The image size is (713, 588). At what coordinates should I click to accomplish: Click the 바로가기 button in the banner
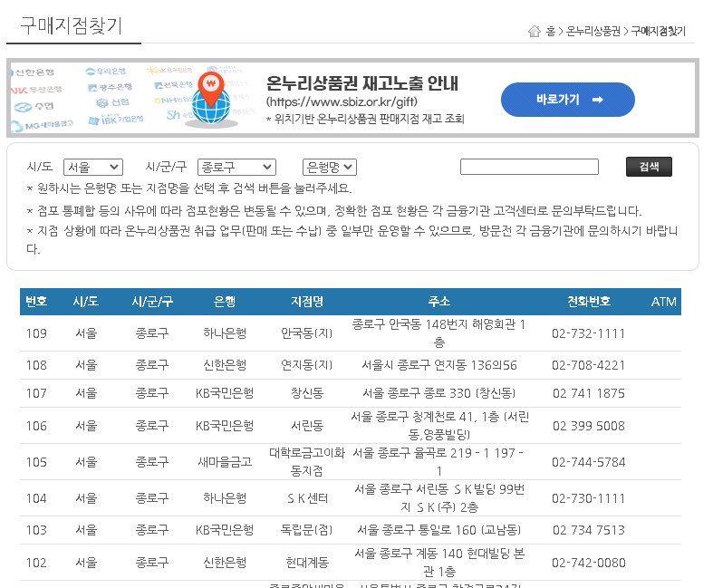[x=567, y=100]
